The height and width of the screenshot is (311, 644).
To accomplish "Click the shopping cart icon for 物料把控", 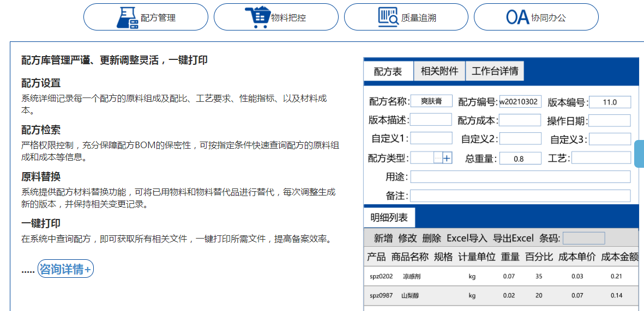I will click(x=257, y=17).
